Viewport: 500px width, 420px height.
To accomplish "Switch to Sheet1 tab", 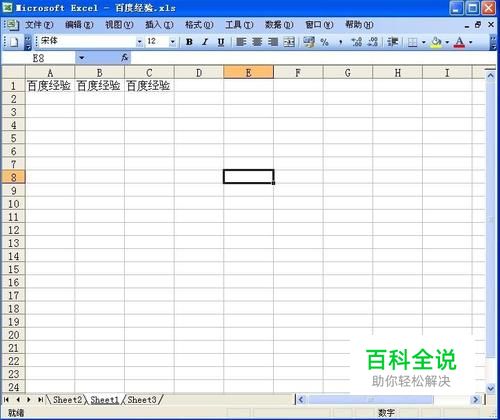I will point(104,400).
